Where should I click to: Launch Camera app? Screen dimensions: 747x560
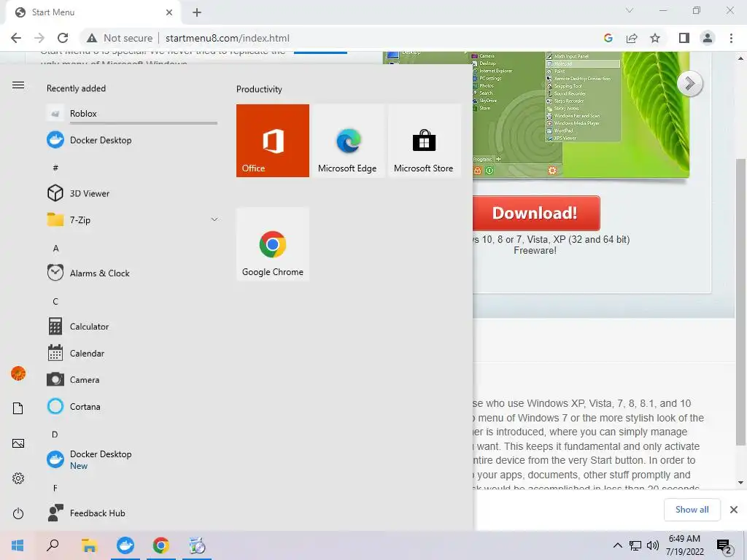(x=132, y=380)
